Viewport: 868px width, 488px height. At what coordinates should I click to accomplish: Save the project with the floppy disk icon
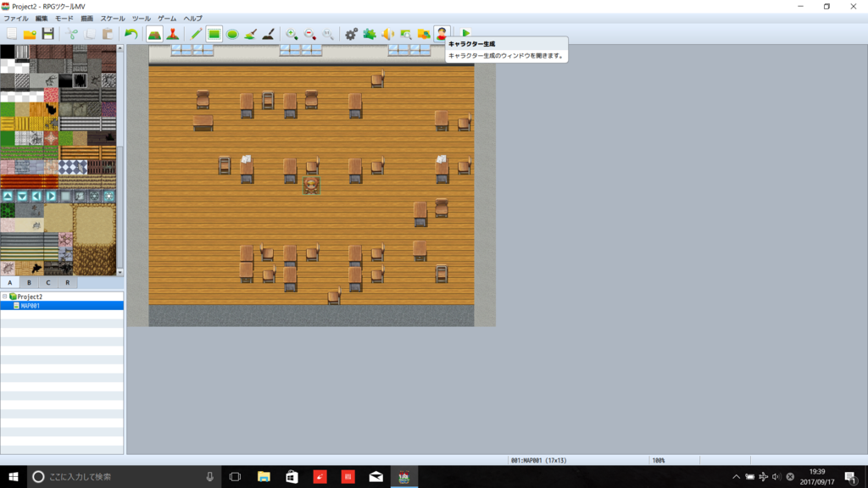pos(48,34)
